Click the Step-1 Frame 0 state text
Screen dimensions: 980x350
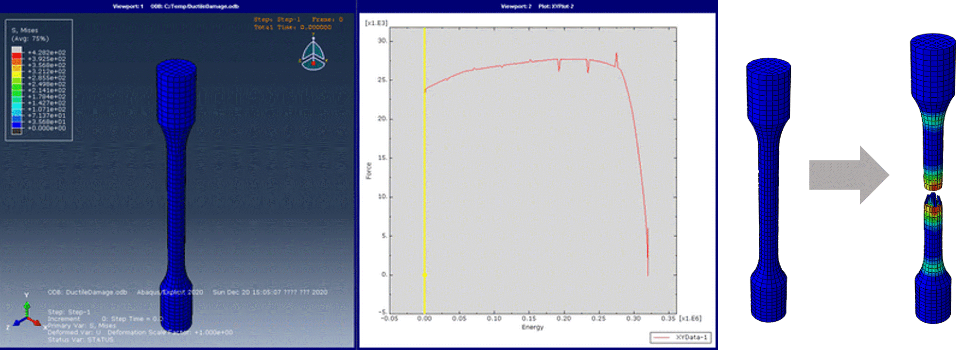(298, 23)
